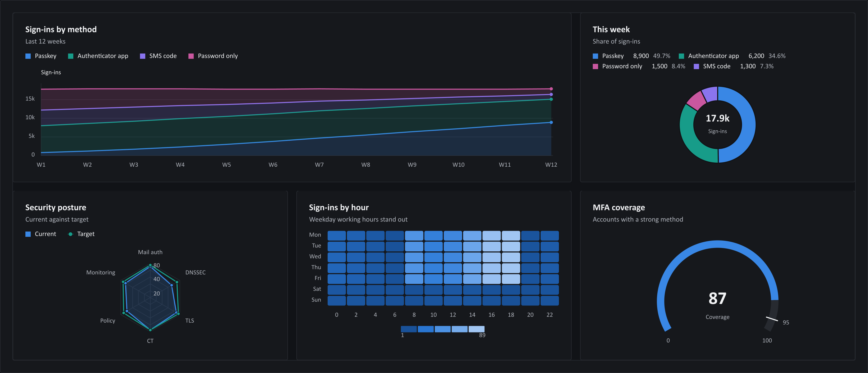Click the Sign-ins by method panel title
The image size is (868, 373).
click(x=61, y=30)
